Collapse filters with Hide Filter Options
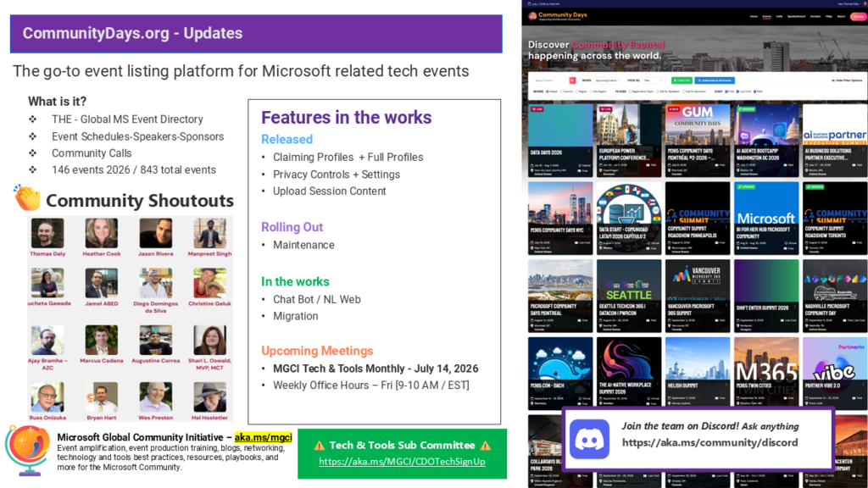This screenshot has width=868, height=488. (847, 80)
